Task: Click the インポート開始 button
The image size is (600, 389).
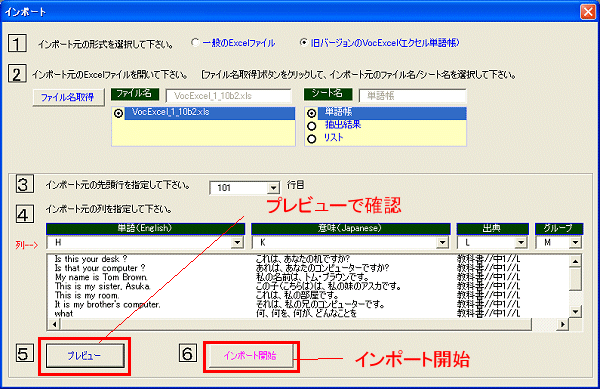Action: tap(250, 356)
